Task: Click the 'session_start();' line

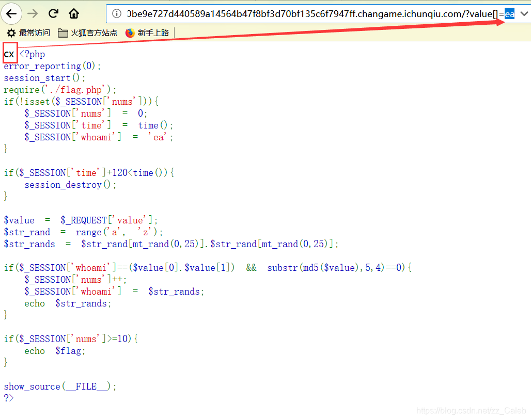Action: tap(44, 78)
